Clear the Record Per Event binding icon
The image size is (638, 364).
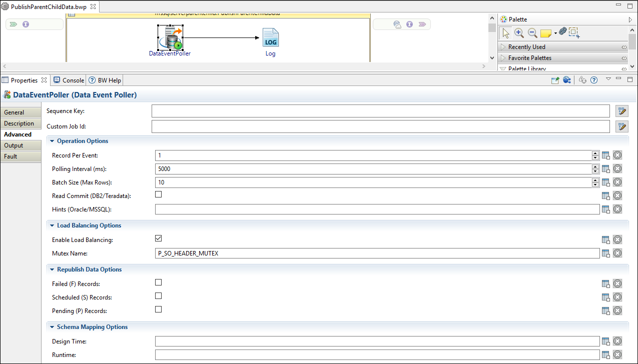(617, 155)
